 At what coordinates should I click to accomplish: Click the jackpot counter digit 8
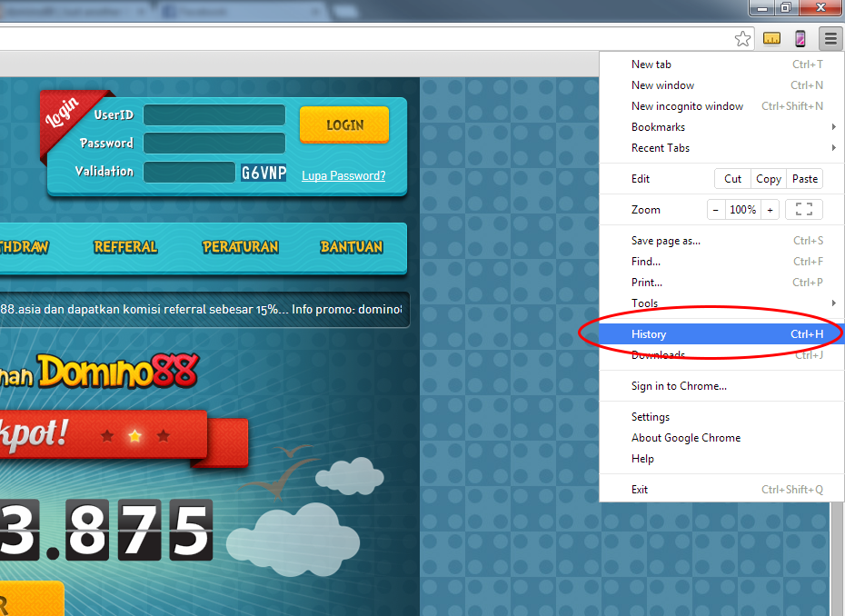pyautogui.click(x=87, y=531)
